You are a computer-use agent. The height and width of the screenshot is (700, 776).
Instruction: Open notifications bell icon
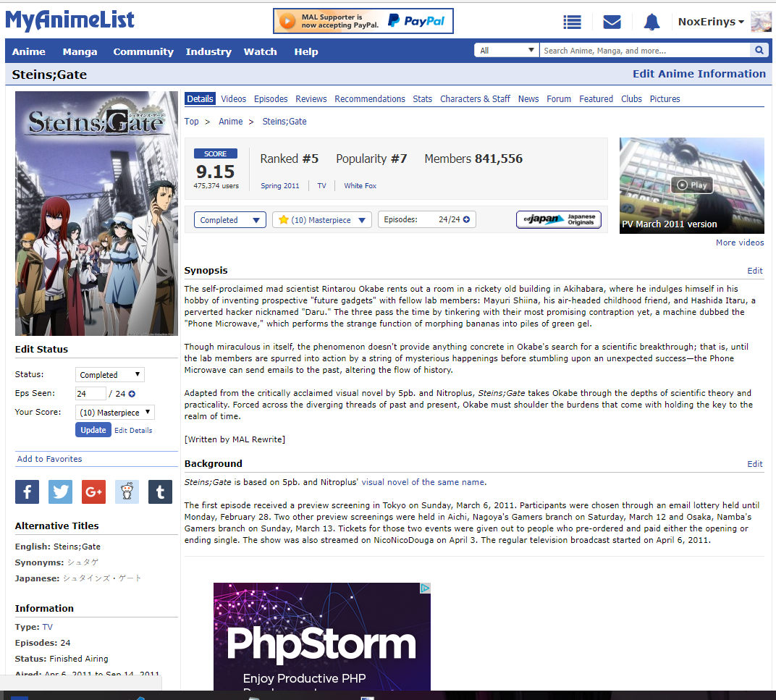click(x=651, y=22)
